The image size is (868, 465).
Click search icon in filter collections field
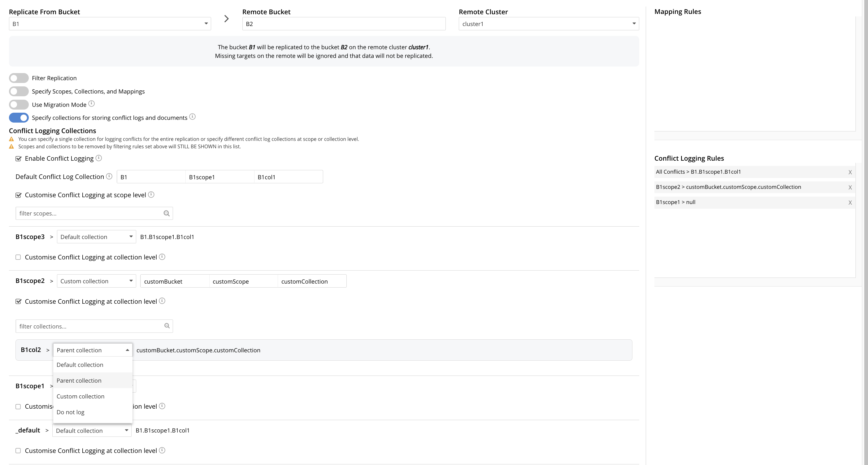click(x=167, y=326)
